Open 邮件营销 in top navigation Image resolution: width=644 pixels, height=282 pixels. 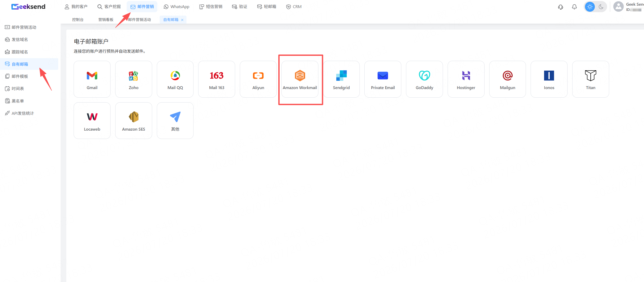click(x=142, y=7)
